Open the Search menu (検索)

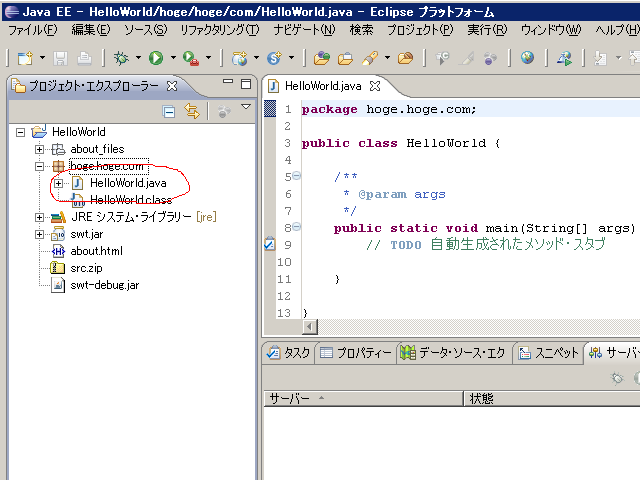[361, 30]
